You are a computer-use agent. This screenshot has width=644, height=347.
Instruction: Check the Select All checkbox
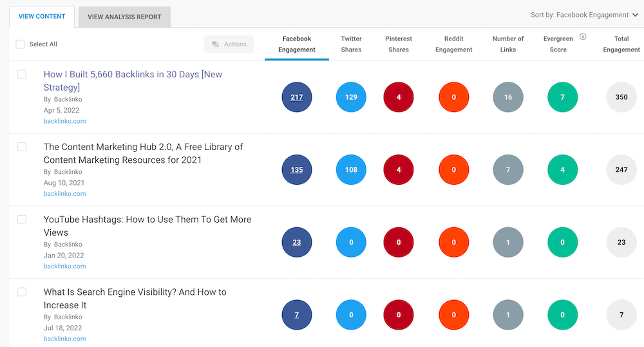point(20,44)
